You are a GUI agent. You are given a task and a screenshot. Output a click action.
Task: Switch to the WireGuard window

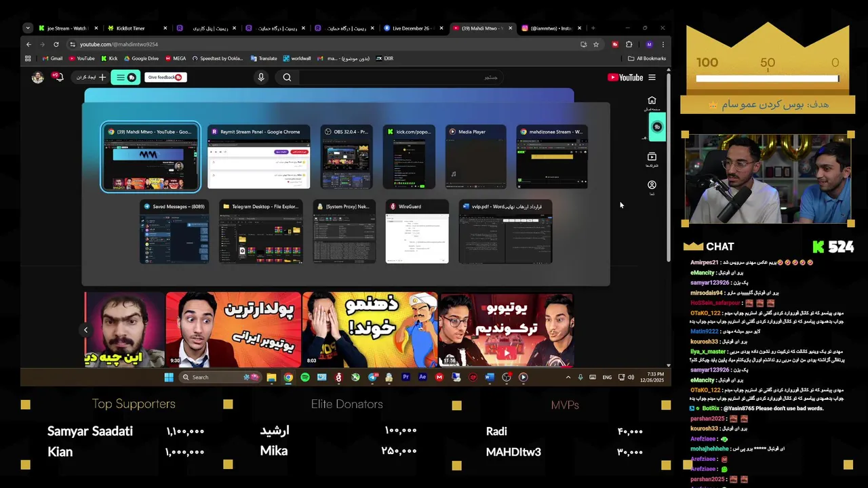(x=417, y=232)
